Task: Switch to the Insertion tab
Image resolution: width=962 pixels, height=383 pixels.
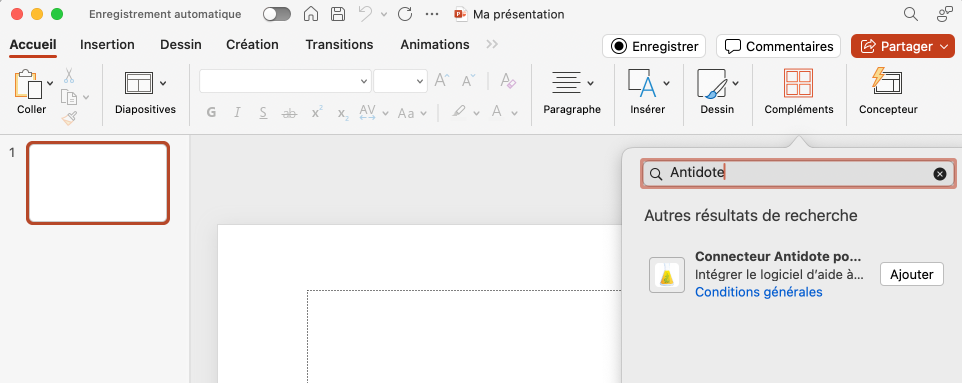Action: pos(107,45)
